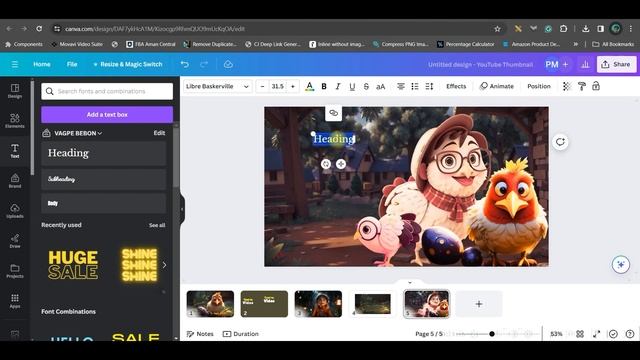The height and width of the screenshot is (360, 640).
Task: Open Effects panel
Action: click(456, 87)
